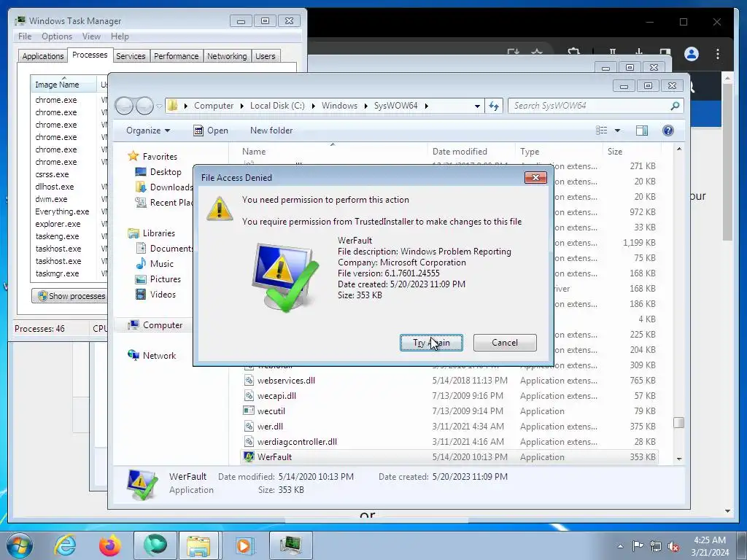Switch to Users tab in Task Manager

[265, 56]
